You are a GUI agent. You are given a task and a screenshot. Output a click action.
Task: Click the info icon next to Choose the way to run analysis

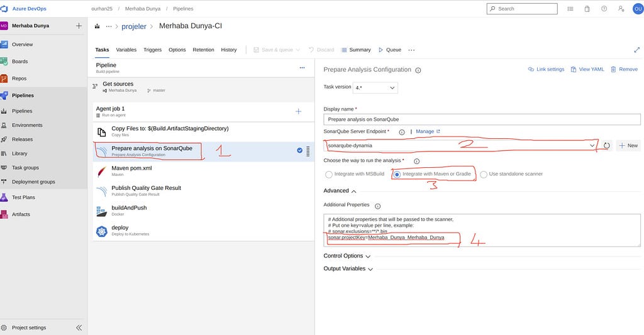tap(416, 162)
